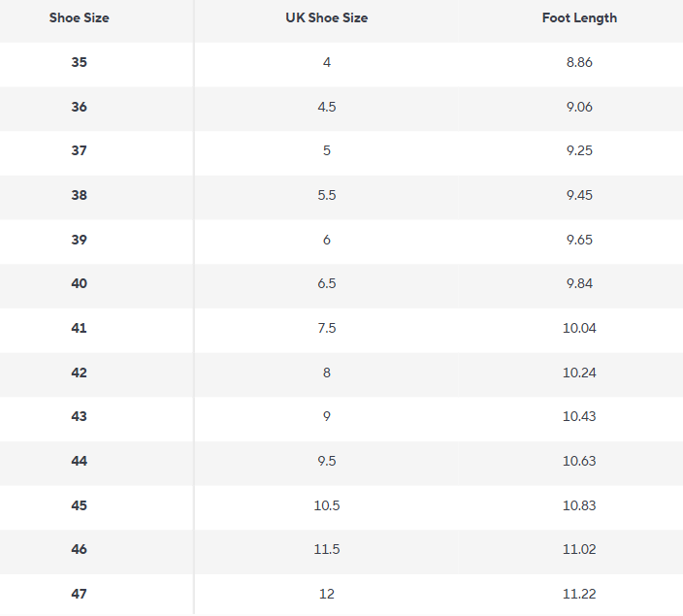The image size is (683, 616).
Task: Select foot length value 10.04
Action: [579, 328]
